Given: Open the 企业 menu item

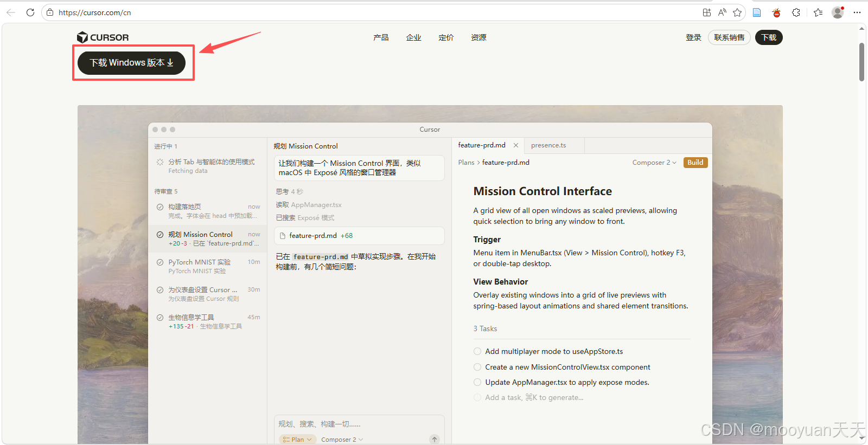Looking at the screenshot, I should tap(413, 37).
